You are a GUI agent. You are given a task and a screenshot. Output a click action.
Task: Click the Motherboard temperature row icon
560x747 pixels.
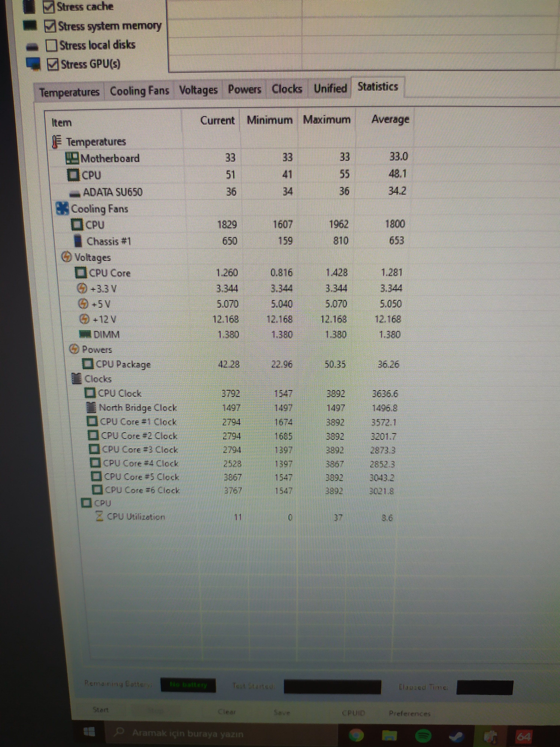tap(71, 158)
